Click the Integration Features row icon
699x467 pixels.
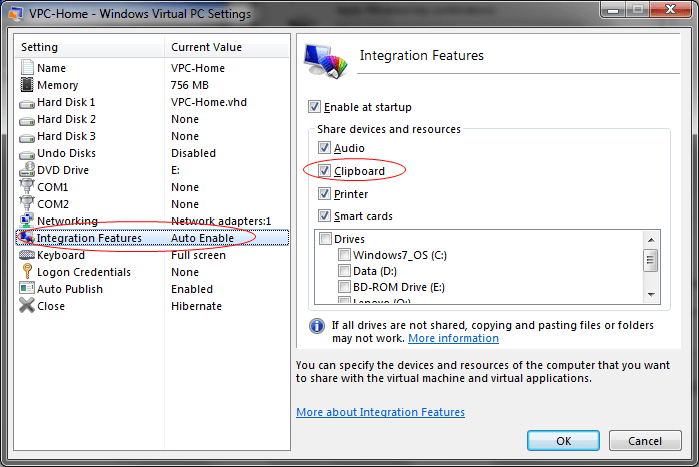point(27,237)
